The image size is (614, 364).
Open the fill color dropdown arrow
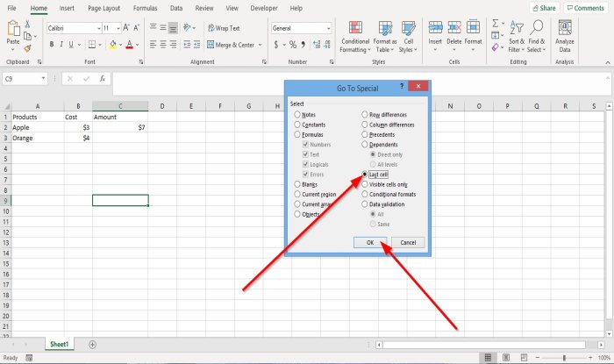[x=121, y=45]
